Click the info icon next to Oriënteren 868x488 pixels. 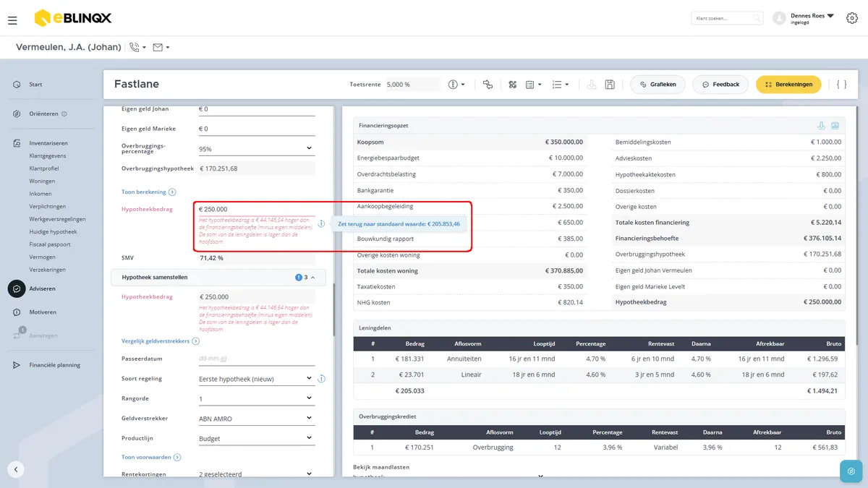[64, 114]
